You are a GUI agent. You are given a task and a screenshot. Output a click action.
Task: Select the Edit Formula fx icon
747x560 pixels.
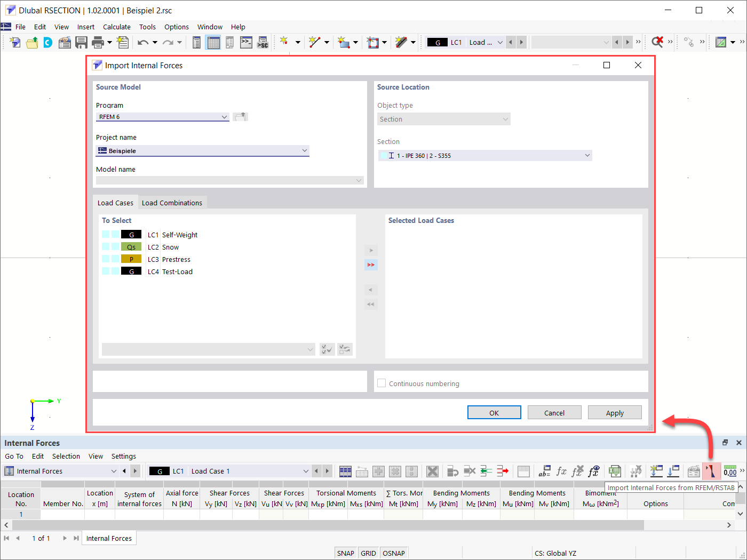(x=561, y=471)
